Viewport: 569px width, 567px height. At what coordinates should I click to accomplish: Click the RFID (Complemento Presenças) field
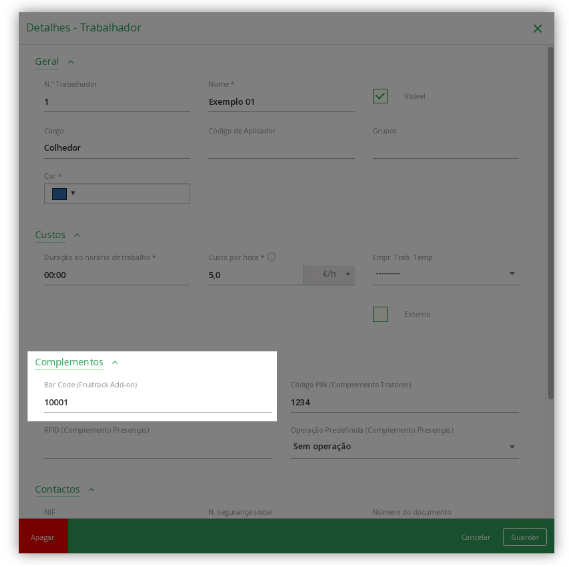pyautogui.click(x=158, y=449)
